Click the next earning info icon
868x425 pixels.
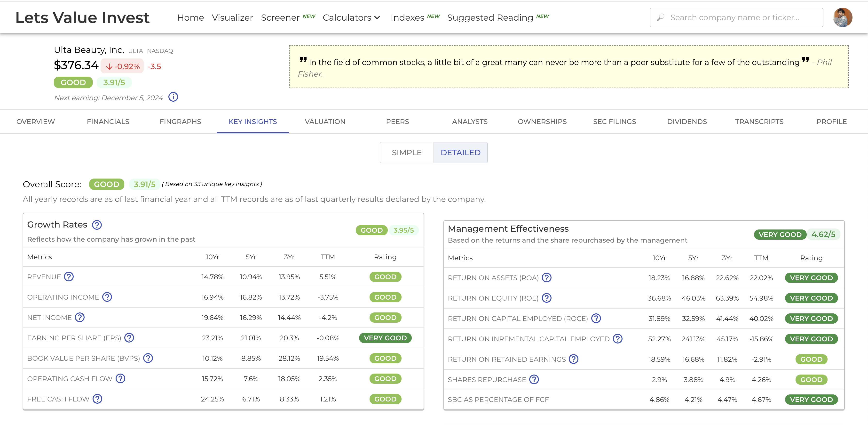tap(173, 97)
